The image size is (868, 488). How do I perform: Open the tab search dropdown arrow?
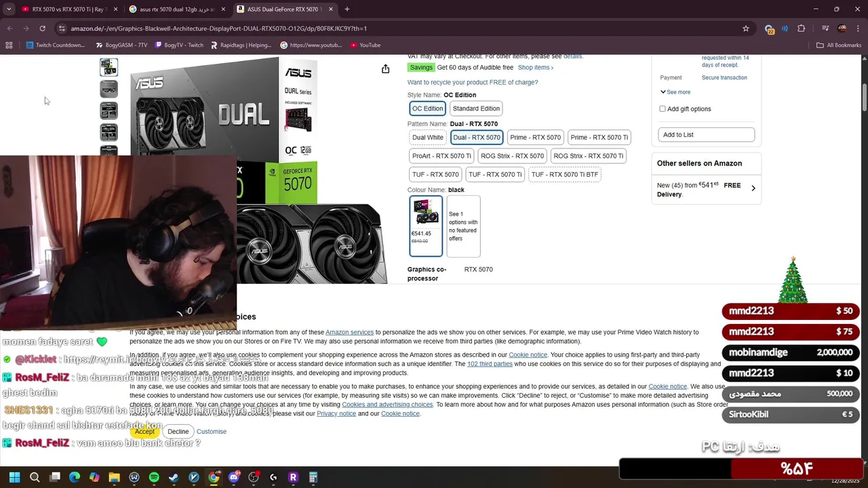click(x=9, y=9)
